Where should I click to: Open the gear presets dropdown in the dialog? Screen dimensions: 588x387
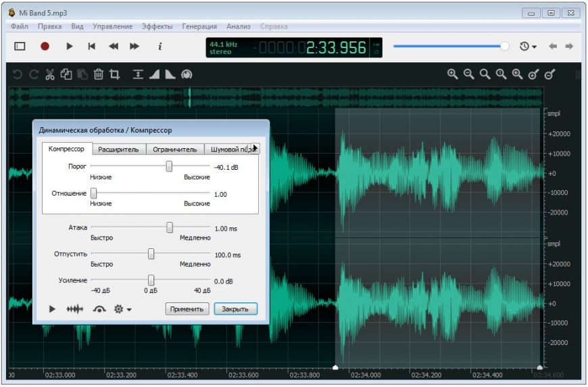tap(122, 309)
